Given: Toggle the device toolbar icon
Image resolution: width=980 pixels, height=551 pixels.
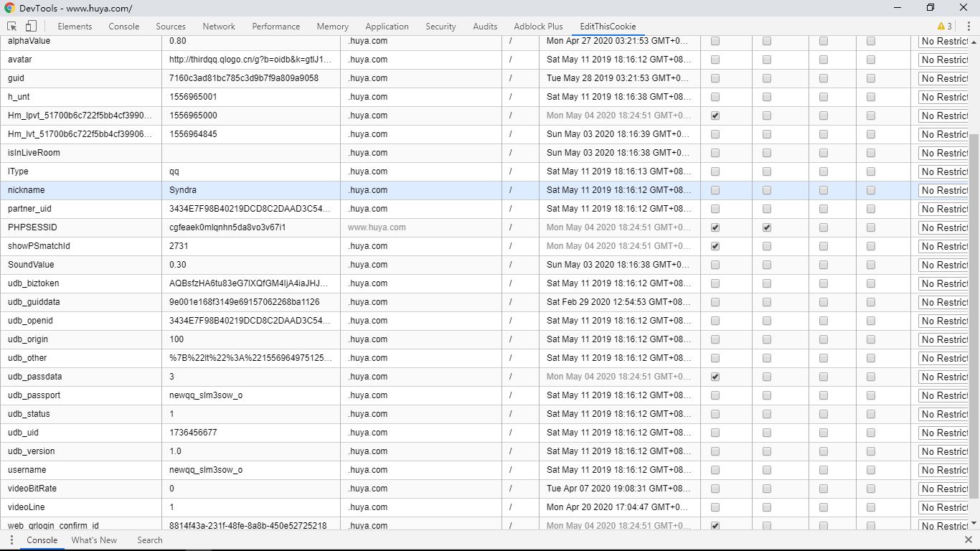Looking at the screenshot, I should coord(31,26).
